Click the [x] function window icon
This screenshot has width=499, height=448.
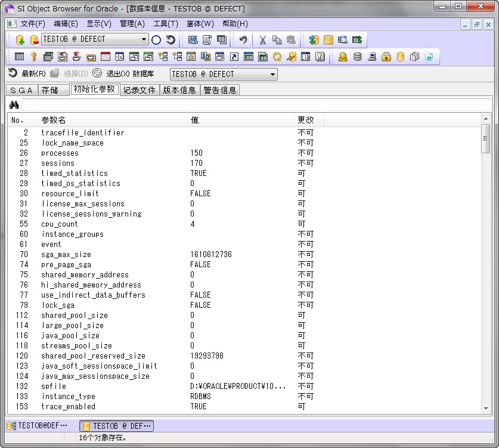(120, 57)
